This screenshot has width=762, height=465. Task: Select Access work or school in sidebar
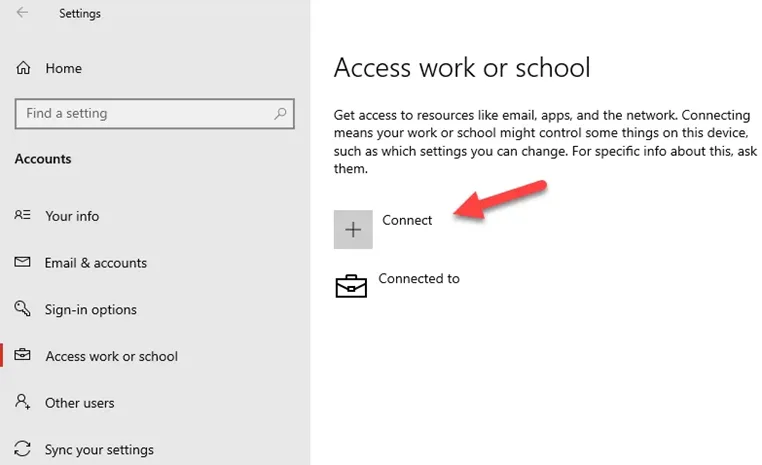coord(112,356)
